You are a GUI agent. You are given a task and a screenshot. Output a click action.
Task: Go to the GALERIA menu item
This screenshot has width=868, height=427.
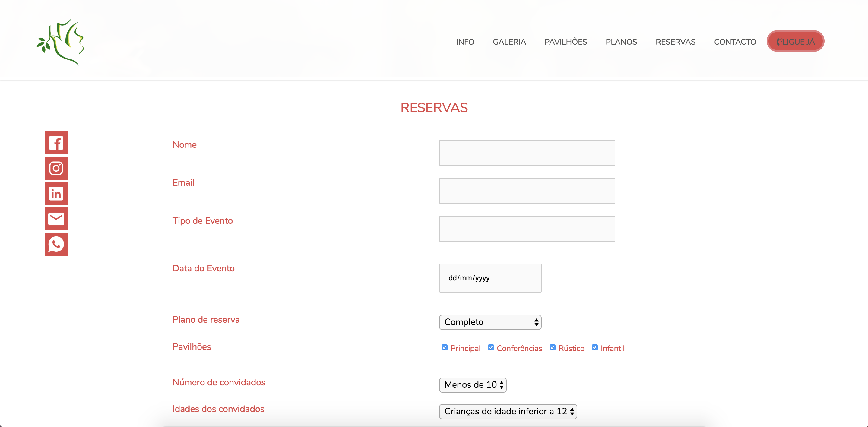click(509, 42)
